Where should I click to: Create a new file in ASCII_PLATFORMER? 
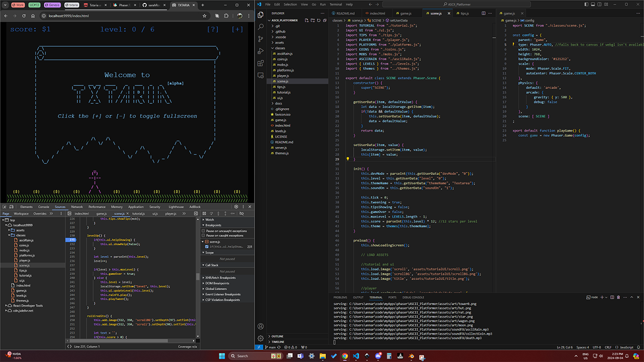(307, 21)
